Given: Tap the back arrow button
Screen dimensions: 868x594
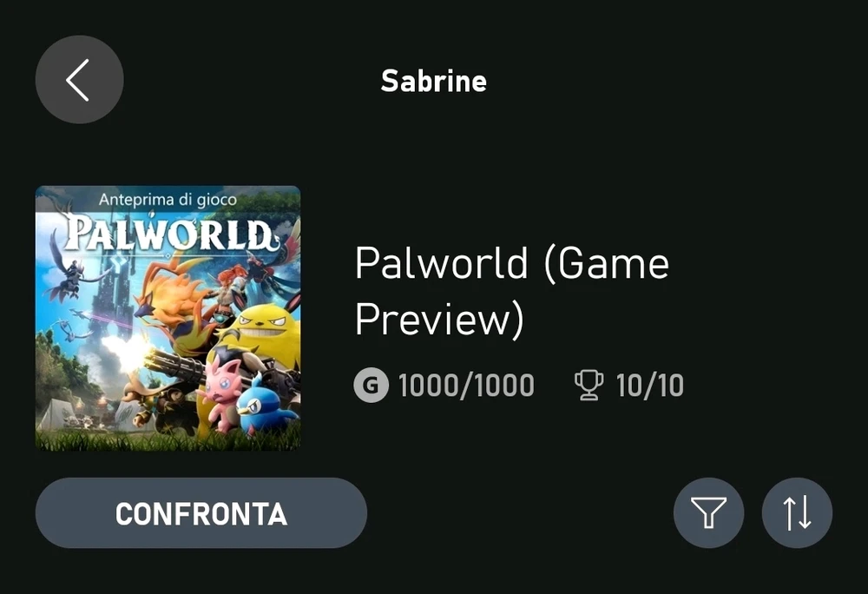Looking at the screenshot, I should pyautogui.click(x=79, y=80).
